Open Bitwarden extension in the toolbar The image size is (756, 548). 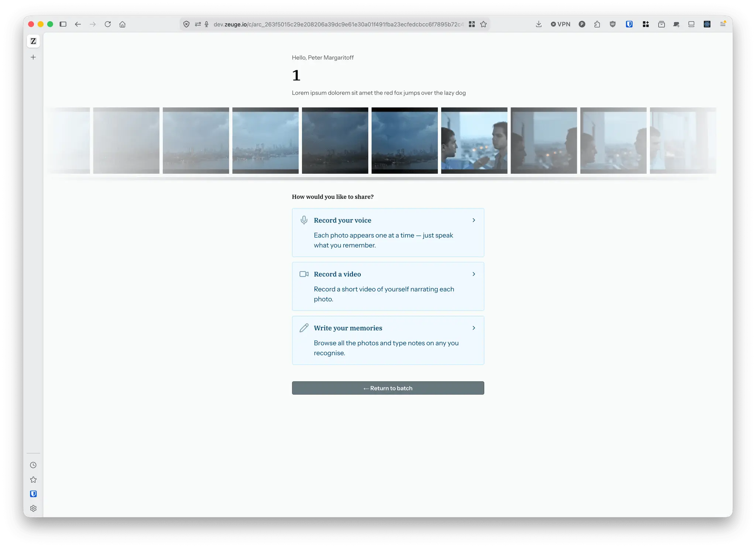[x=629, y=24]
